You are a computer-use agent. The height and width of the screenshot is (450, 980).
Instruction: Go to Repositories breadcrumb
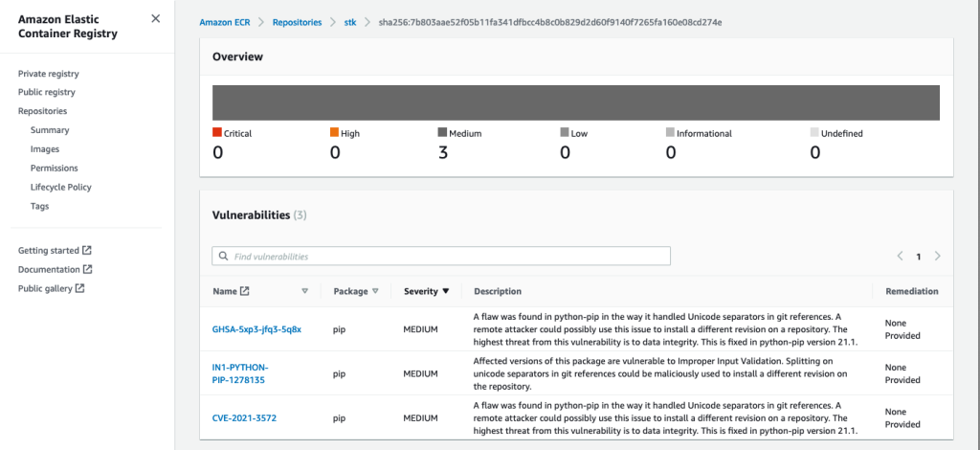coord(297,22)
